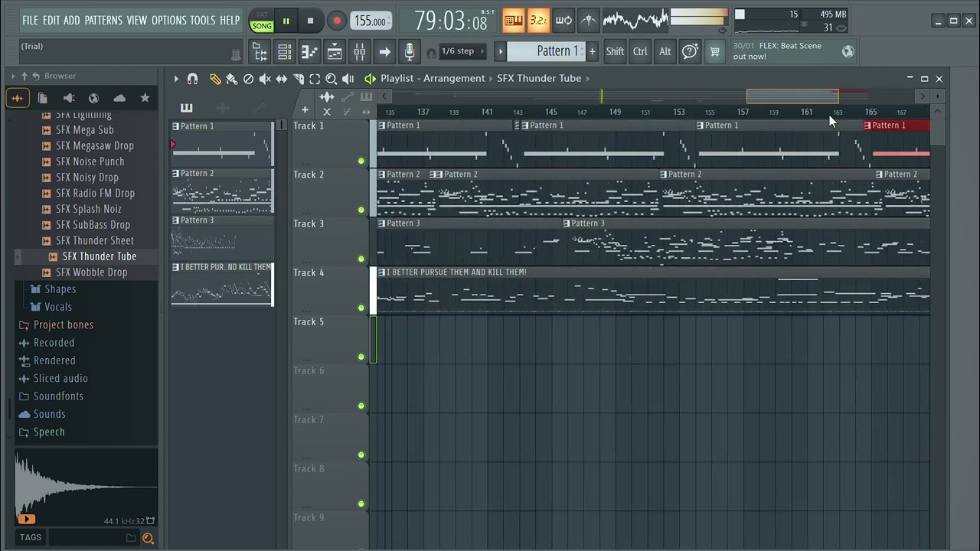Click the microphone recording icon
980x551 pixels.
point(410,51)
